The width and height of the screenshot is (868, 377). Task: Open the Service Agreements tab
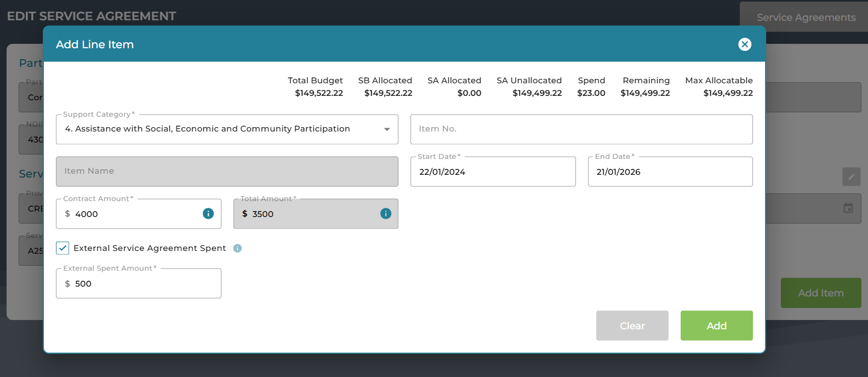pyautogui.click(x=806, y=18)
